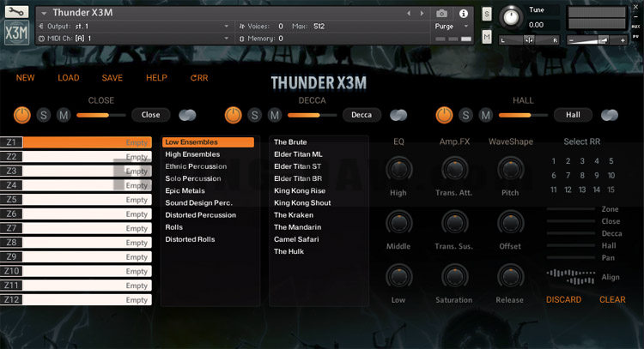Click the WaveShape Offset knob

pos(511,223)
